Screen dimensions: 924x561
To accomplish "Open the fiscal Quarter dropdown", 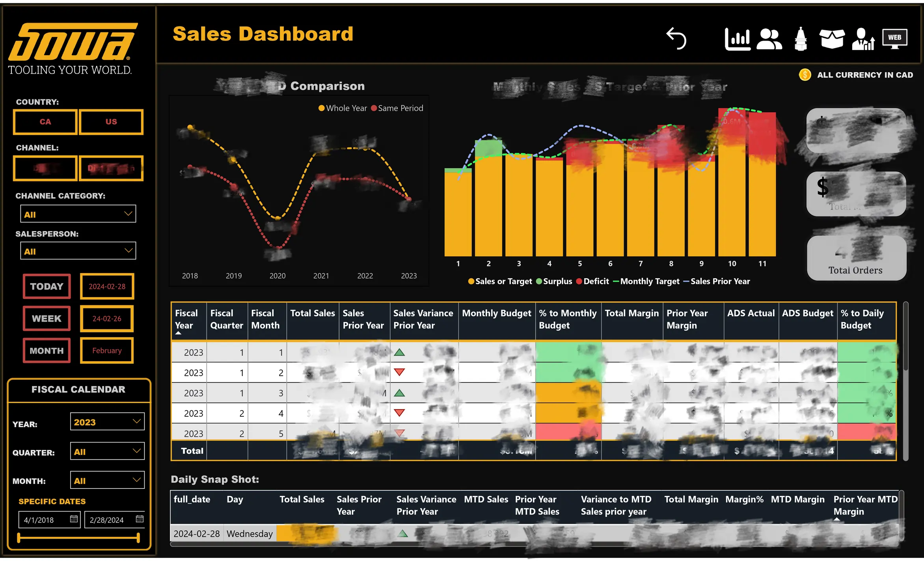I will tap(107, 451).
